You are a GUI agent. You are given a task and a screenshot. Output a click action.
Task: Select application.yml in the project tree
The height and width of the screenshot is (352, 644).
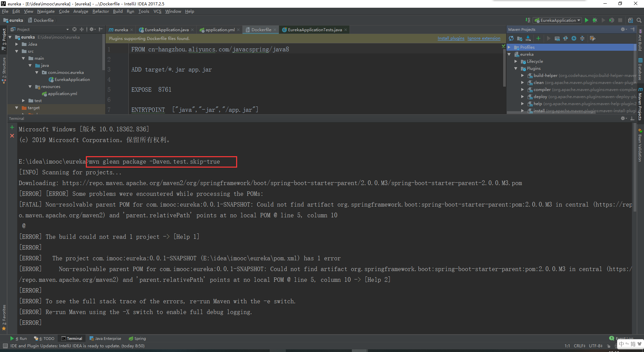(x=60, y=94)
